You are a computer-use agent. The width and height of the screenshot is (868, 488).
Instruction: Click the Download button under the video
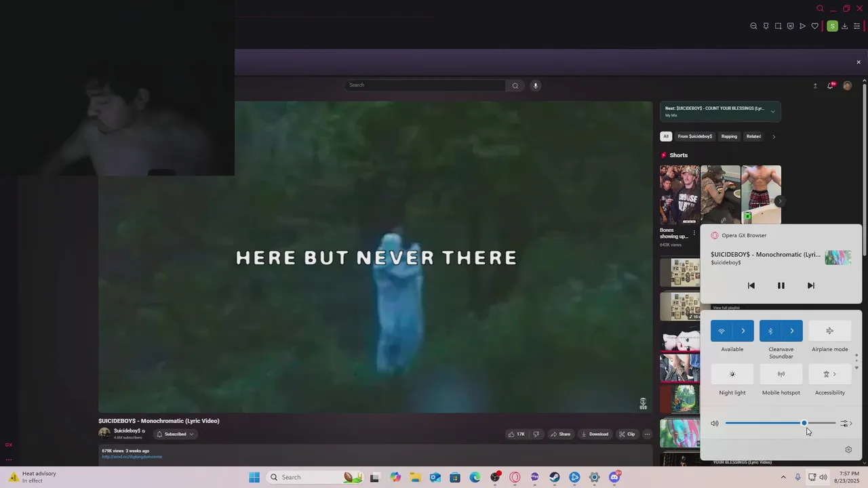point(595,434)
